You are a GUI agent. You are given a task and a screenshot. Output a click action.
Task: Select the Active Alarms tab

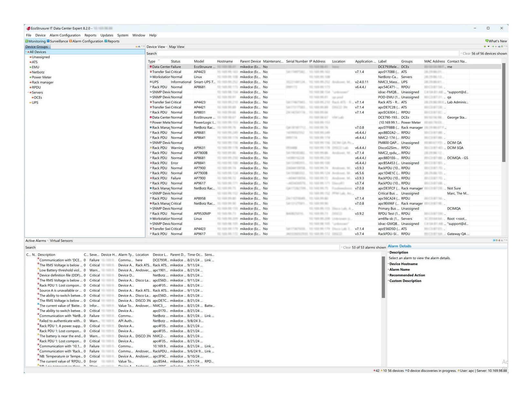pyautogui.click(x=36, y=241)
